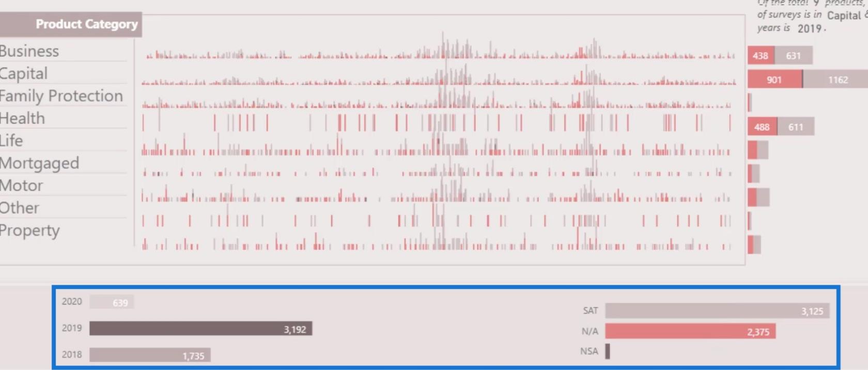This screenshot has width=868, height=370.
Task: Select the Mortgaged product category row
Action: point(62,163)
